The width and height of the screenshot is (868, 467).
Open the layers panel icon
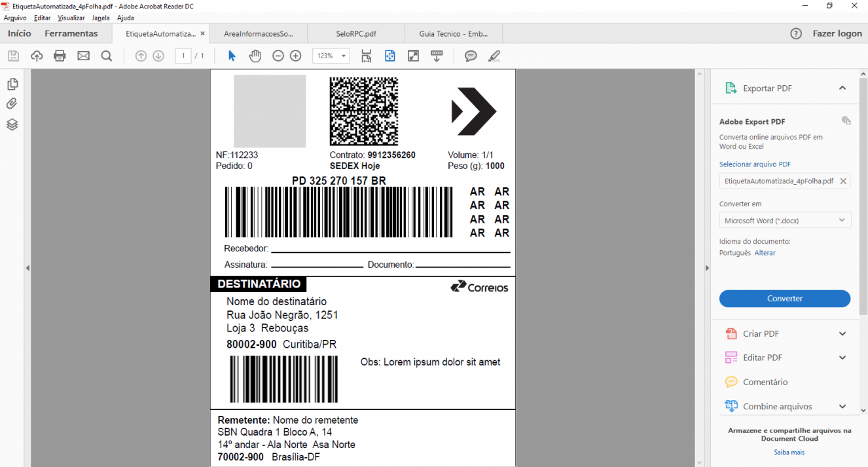(12, 124)
